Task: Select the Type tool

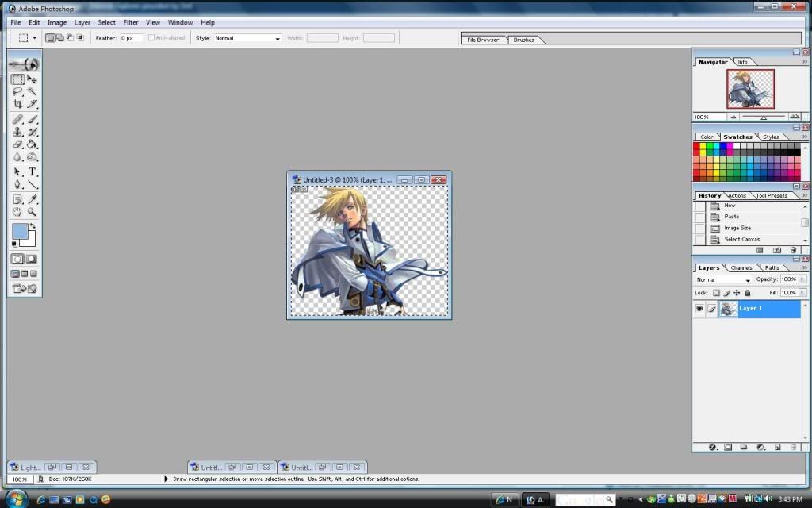Action: (x=32, y=171)
